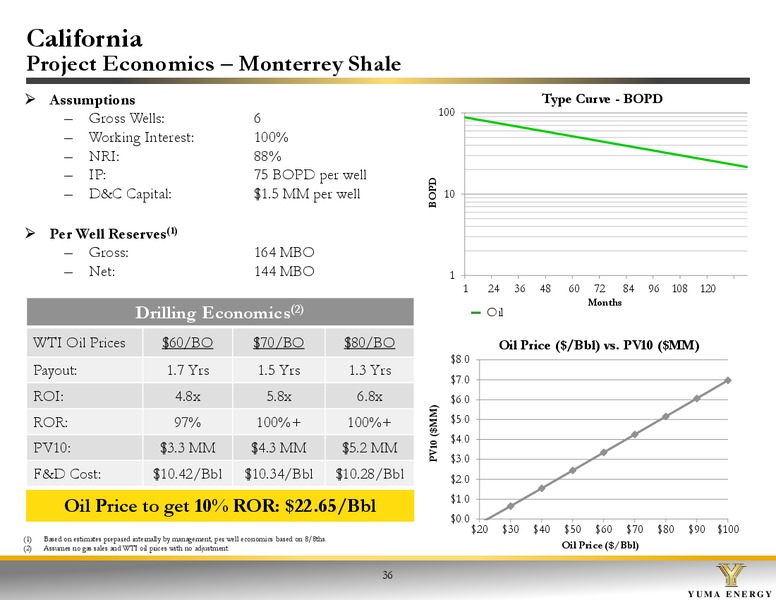Click the 'WTI Oil Prices' row label

click(x=79, y=343)
